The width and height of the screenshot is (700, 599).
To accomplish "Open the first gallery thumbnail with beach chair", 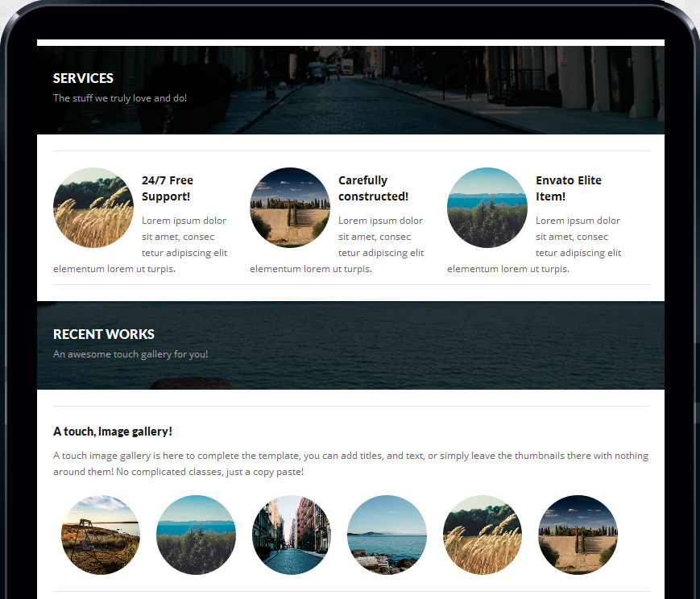I will click(x=101, y=535).
